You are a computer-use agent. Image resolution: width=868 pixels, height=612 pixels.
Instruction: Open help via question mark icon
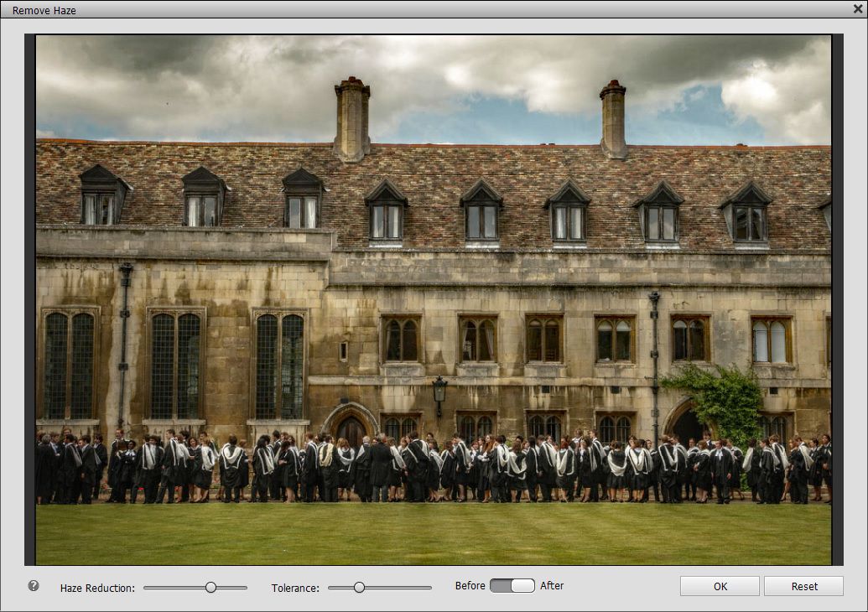(34, 585)
